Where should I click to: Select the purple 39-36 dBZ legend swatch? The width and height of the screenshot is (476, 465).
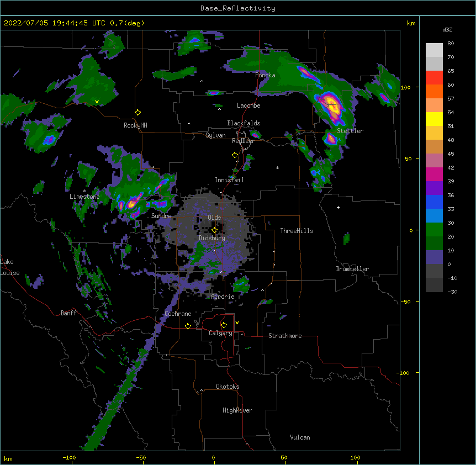pos(434,188)
